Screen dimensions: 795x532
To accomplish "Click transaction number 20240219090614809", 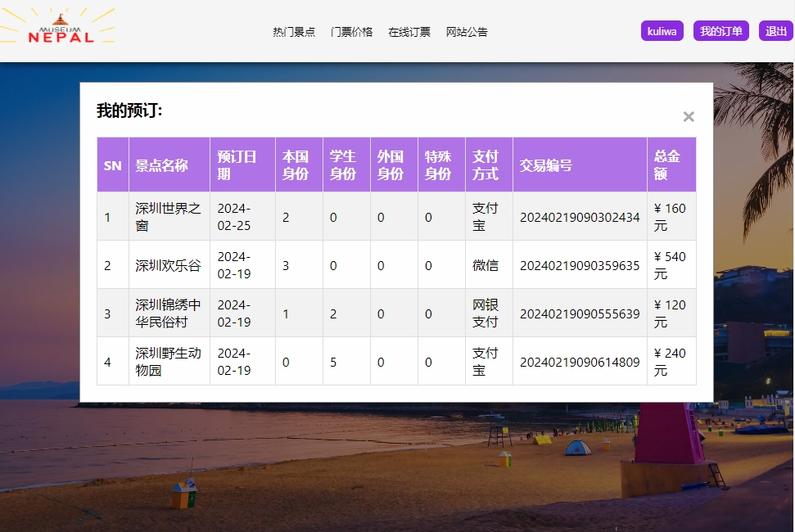I will coord(580,362).
